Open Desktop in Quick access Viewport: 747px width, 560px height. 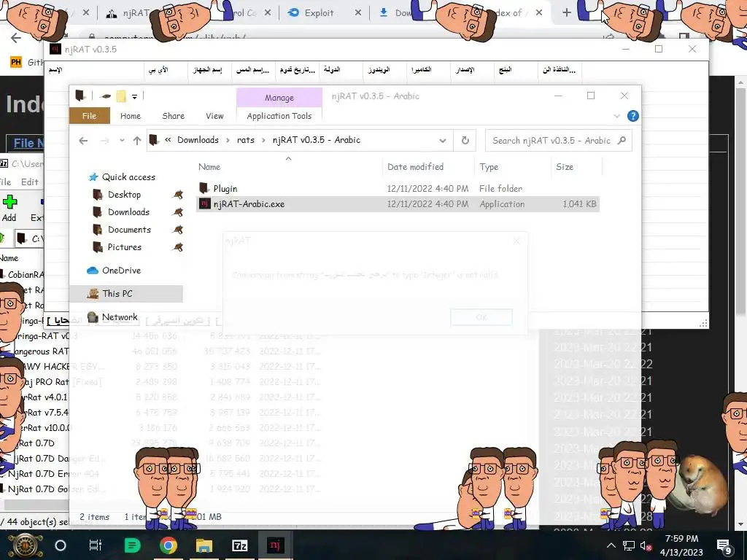[x=124, y=194]
